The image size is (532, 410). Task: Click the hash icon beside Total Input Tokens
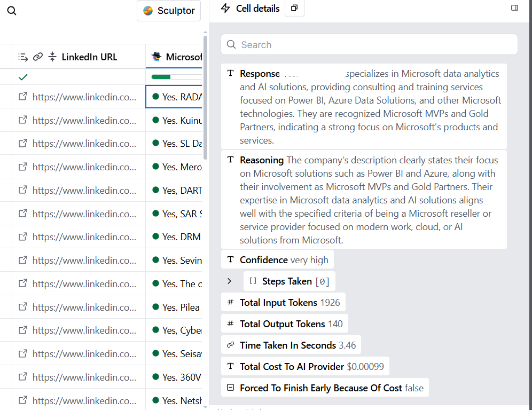coord(230,302)
